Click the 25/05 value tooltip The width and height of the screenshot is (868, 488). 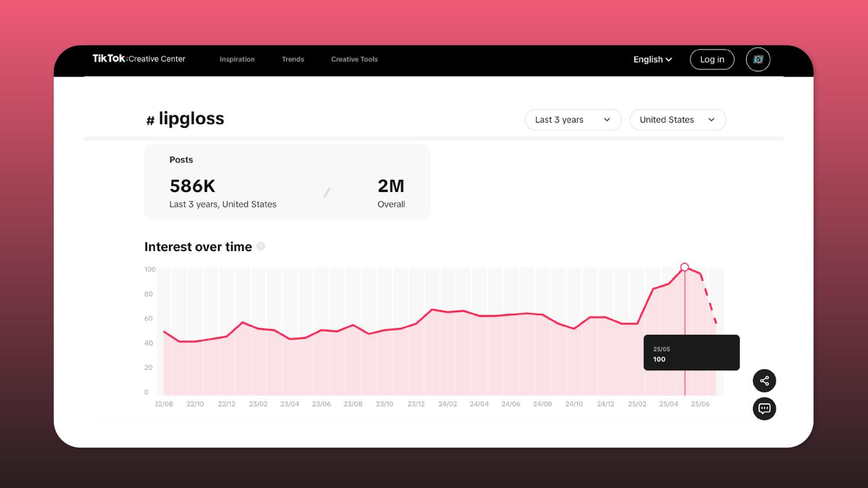(691, 353)
